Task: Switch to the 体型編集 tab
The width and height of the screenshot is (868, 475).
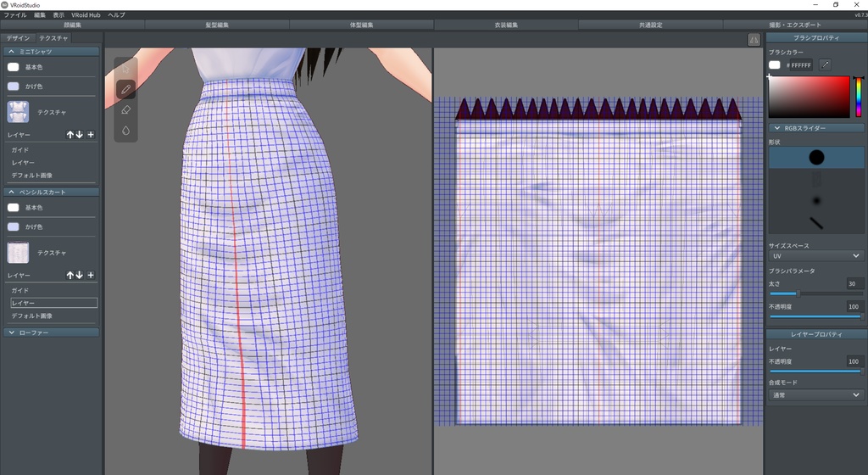Action: click(x=361, y=25)
